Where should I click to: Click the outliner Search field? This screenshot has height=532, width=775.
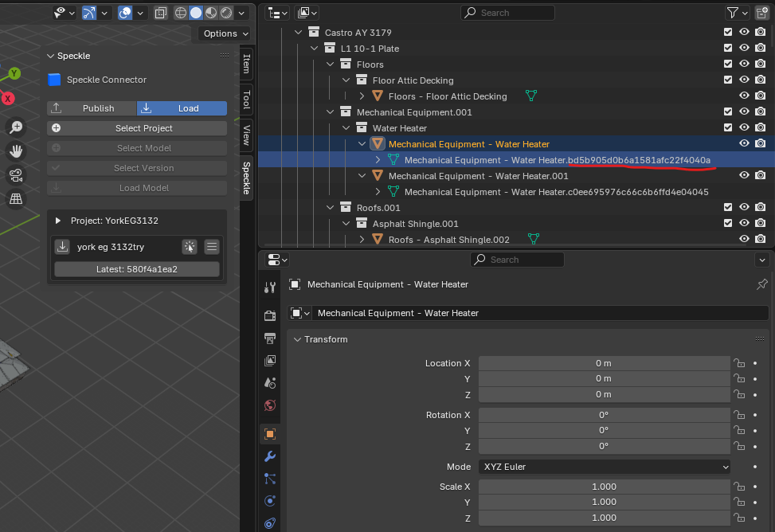[507, 13]
